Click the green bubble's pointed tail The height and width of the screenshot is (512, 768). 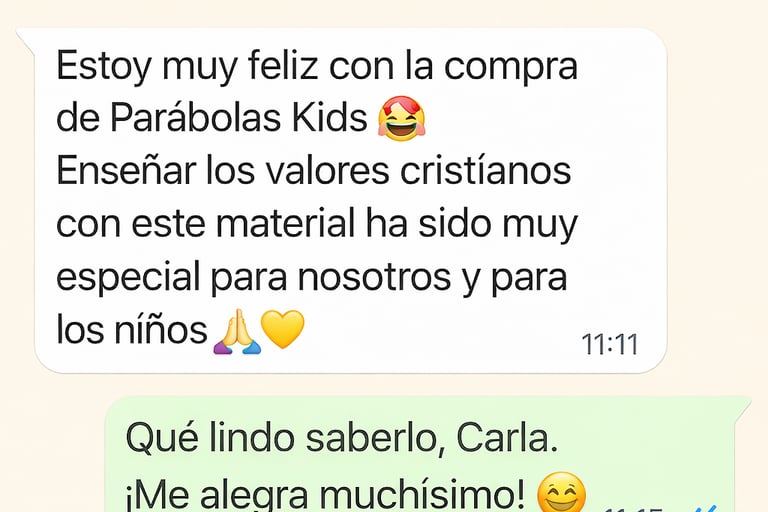click(x=741, y=407)
